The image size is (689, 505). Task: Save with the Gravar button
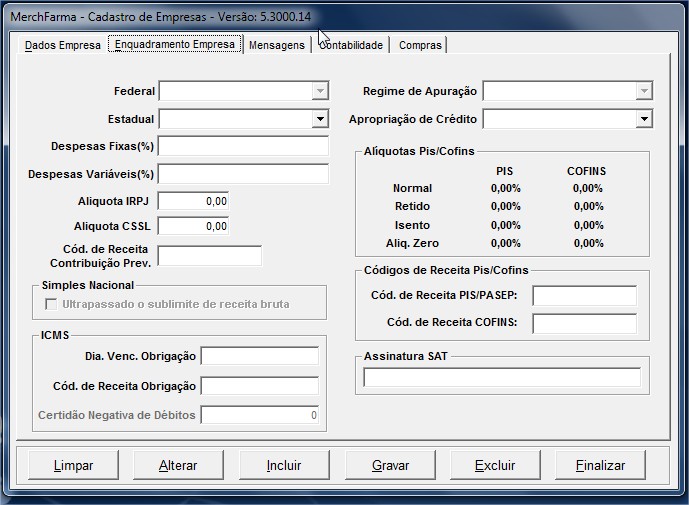coord(390,465)
